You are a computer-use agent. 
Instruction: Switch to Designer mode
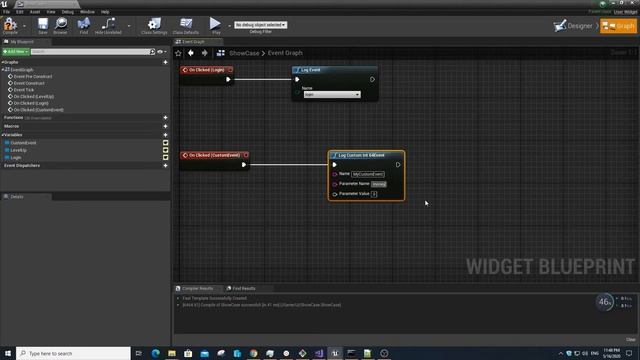[574, 26]
